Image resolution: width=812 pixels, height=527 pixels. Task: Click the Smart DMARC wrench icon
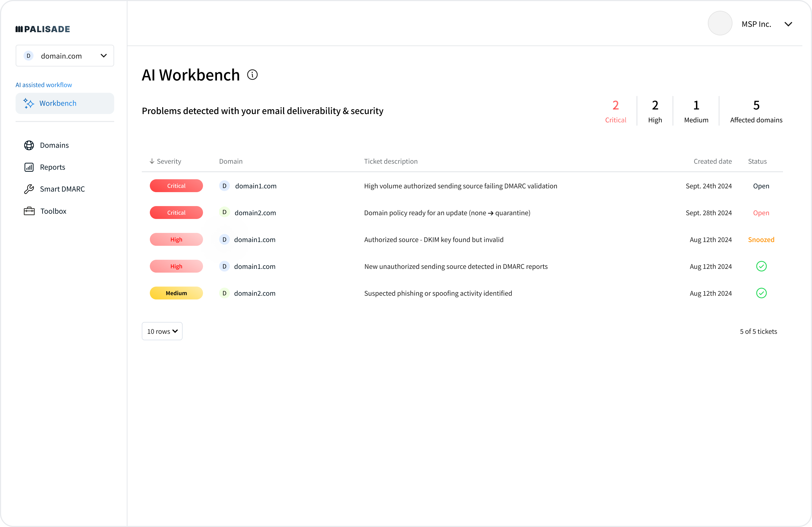tap(29, 189)
